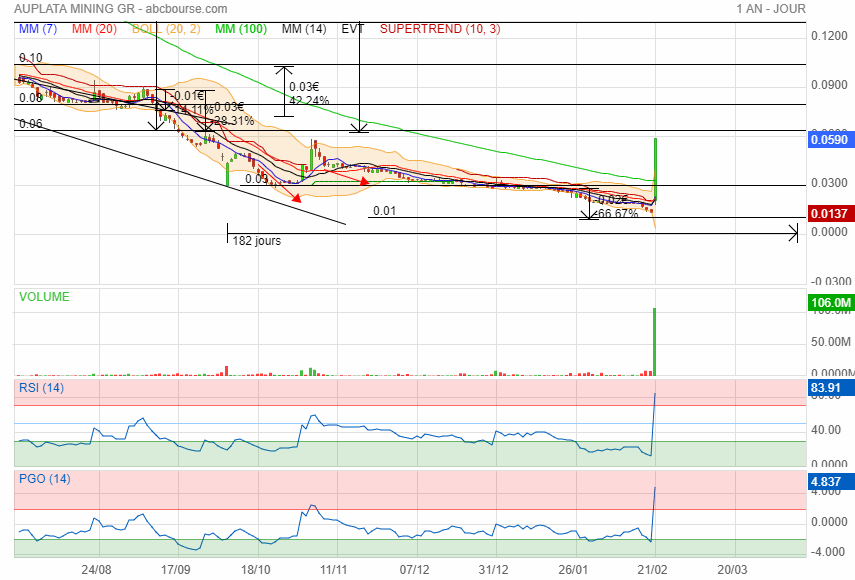The width and height of the screenshot is (855, 580).
Task: Click the tall green candle reaching 0.0590
Action: click(655, 169)
